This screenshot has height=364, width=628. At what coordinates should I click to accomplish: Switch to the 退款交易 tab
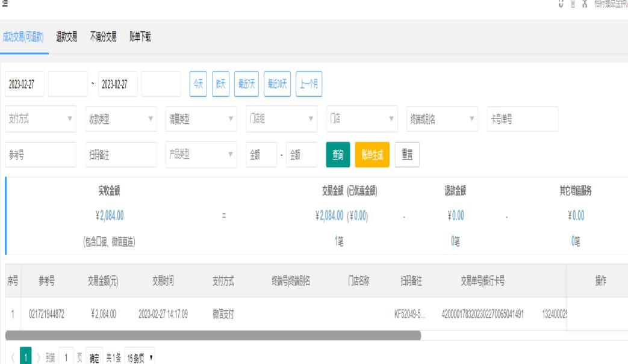66,37
